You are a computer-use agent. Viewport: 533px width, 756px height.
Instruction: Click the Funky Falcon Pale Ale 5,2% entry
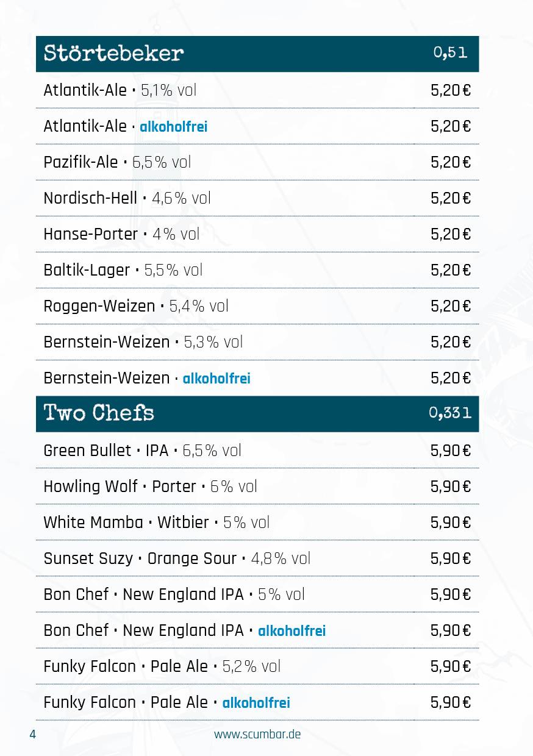pyautogui.click(x=257, y=666)
